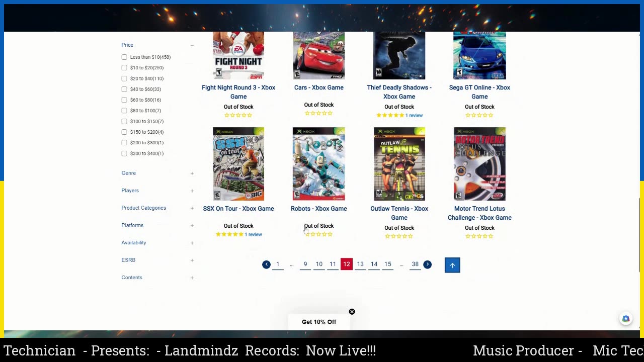644x362 pixels.
Task: Check the $80 to $100 price filter
Action: 124,111
